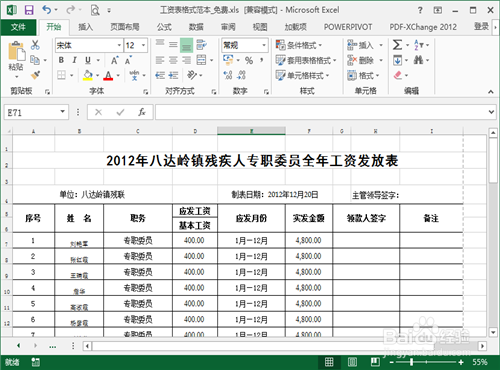Switch to the 插入 Insert tab
This screenshot has width=500, height=370.
tap(86, 27)
